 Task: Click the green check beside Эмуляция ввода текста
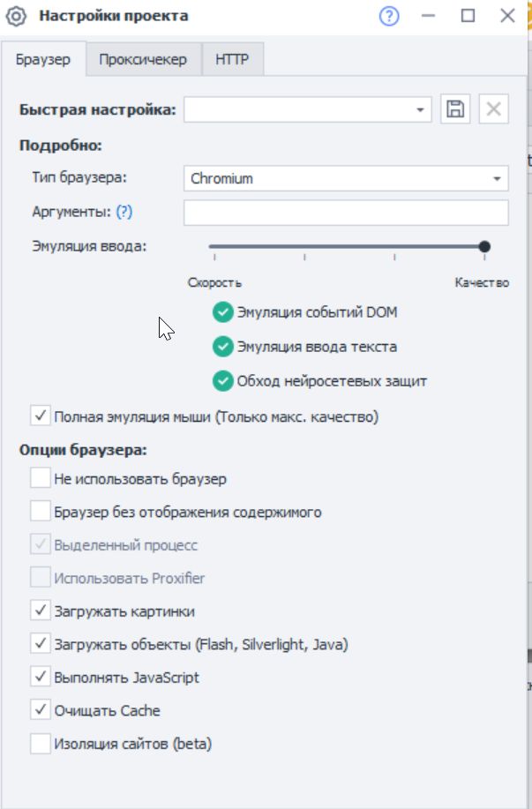click(x=222, y=347)
